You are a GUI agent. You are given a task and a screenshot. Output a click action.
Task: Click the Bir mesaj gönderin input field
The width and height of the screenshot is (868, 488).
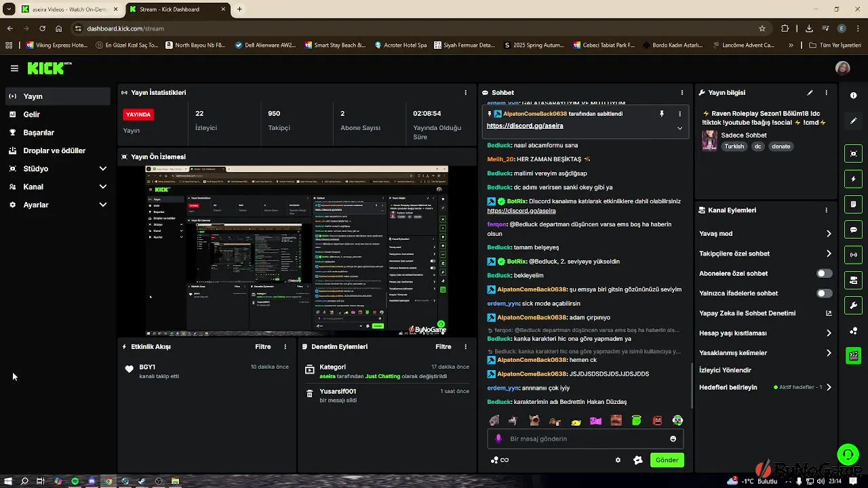(x=585, y=439)
